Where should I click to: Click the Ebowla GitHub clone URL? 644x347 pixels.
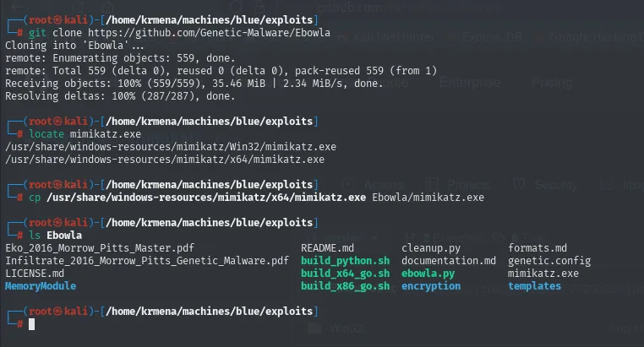tap(209, 33)
